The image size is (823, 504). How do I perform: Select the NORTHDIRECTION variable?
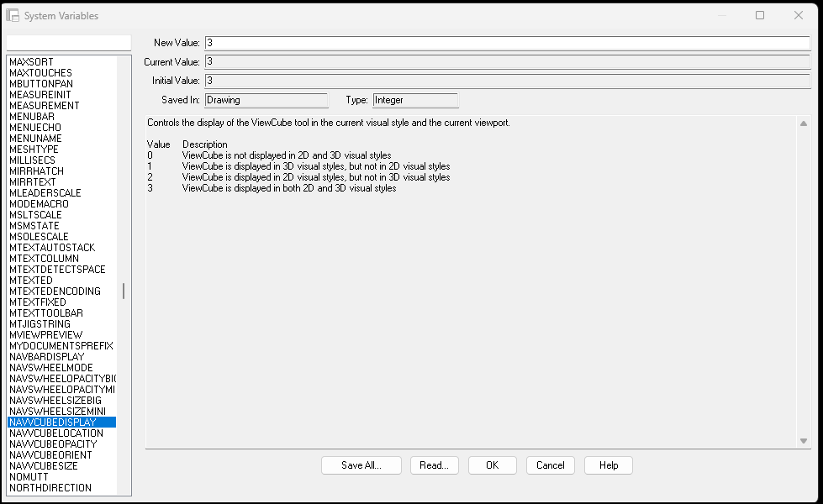click(x=50, y=487)
